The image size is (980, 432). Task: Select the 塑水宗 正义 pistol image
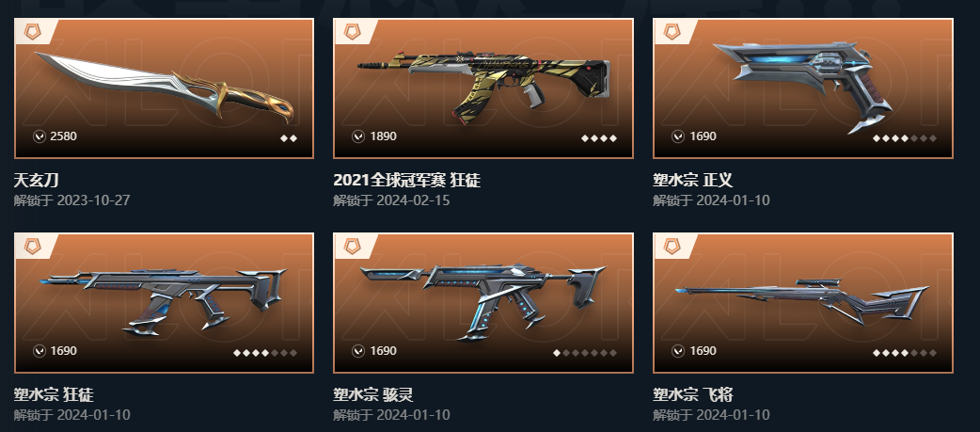click(x=803, y=86)
